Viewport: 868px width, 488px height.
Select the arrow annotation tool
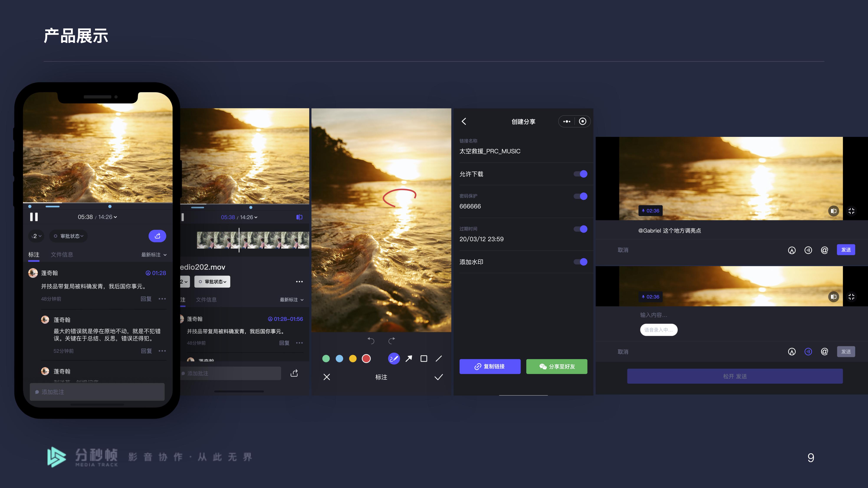coord(409,359)
